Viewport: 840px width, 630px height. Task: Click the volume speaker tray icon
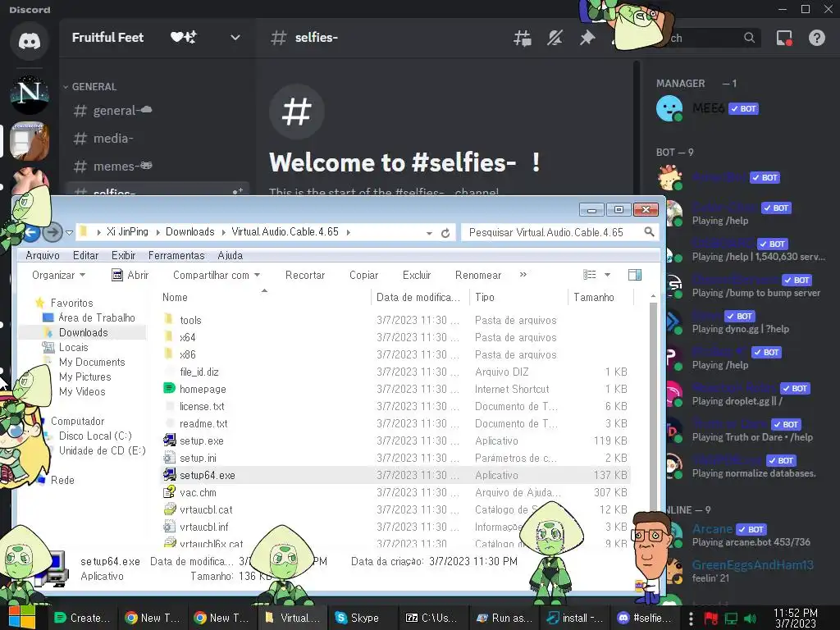pyautogui.click(x=751, y=619)
